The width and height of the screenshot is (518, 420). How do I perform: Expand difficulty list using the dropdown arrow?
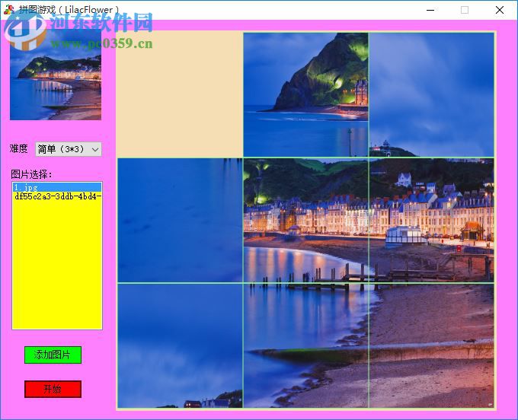coord(95,149)
